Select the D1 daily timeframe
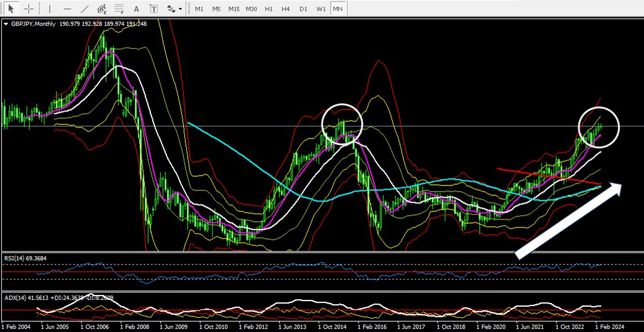This screenshot has height=332, width=644. coord(303,9)
